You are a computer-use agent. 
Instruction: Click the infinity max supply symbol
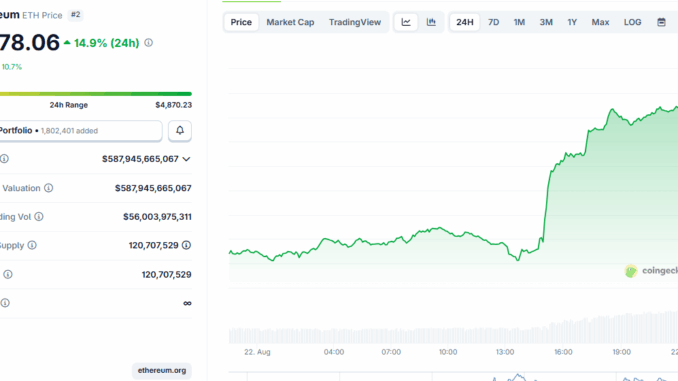pos(187,303)
